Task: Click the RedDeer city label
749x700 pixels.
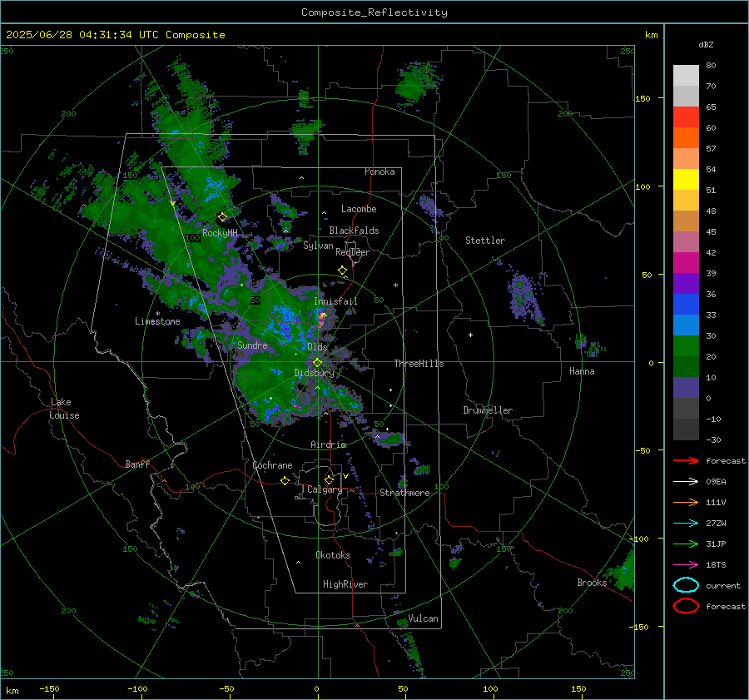Action: point(353,252)
